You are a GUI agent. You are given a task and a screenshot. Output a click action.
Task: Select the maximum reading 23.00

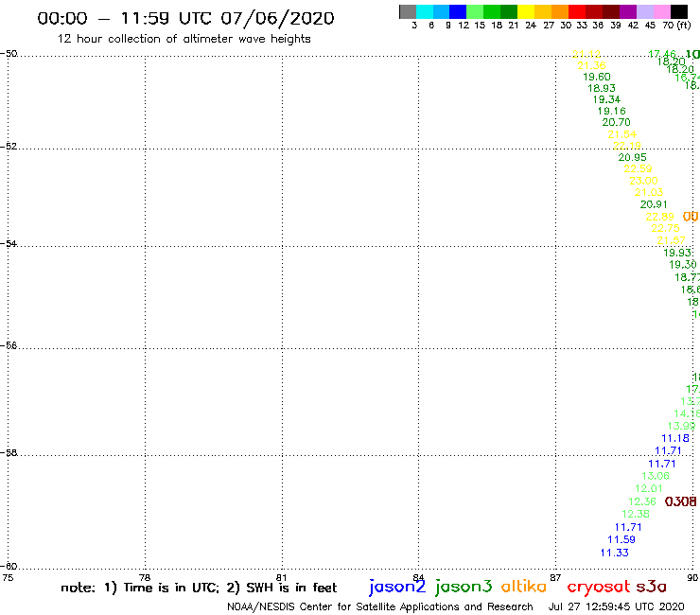coord(643,181)
